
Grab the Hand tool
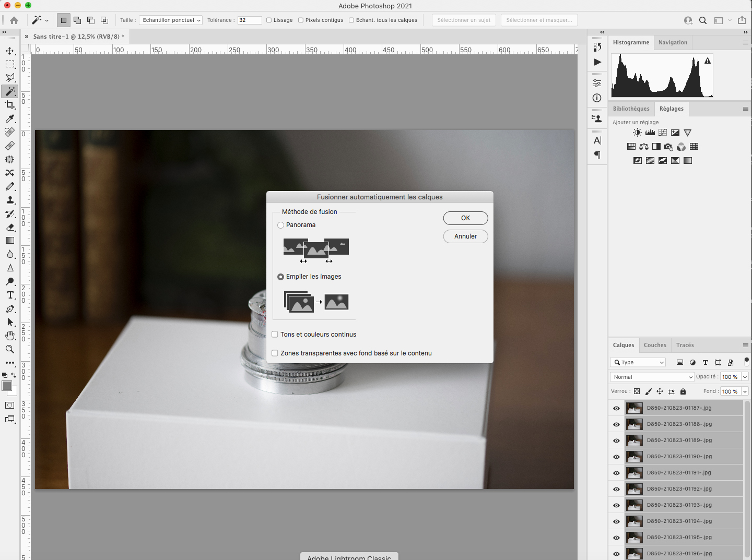click(10, 336)
